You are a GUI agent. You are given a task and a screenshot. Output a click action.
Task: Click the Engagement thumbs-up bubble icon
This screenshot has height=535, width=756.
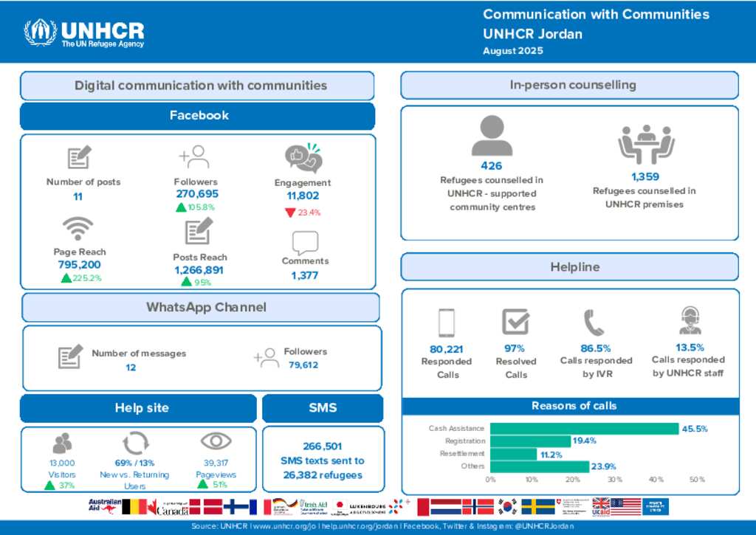point(303,158)
